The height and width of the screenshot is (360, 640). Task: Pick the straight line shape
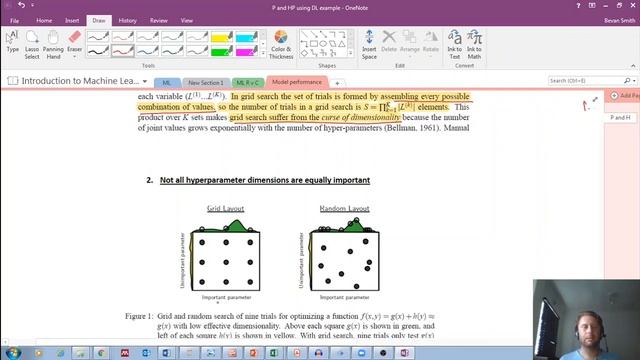click(304, 34)
